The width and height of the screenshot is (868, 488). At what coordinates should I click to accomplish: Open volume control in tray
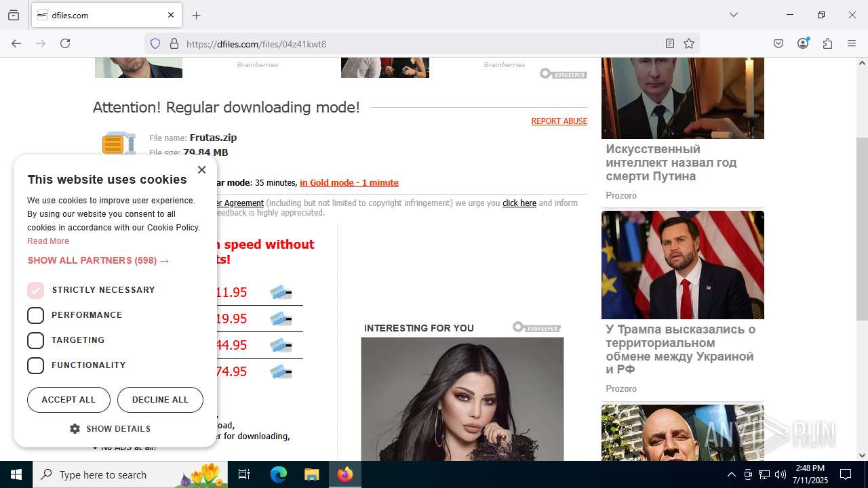[781, 474]
